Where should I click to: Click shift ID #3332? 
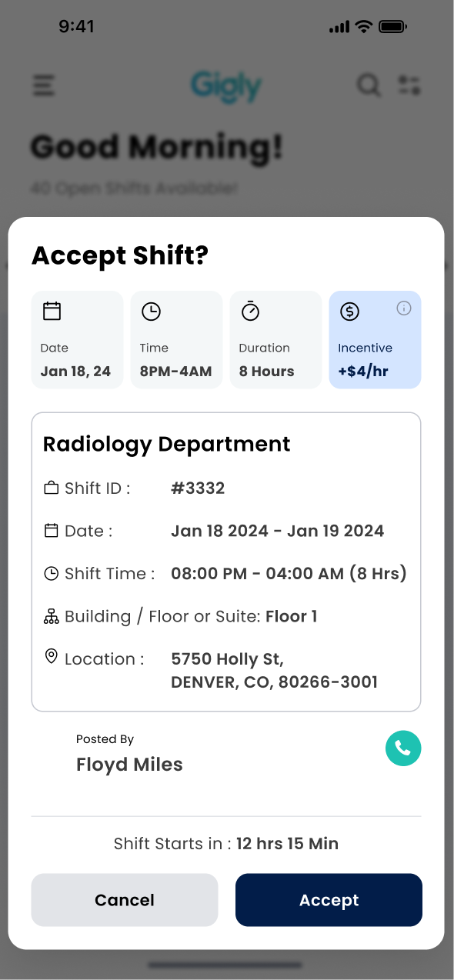tap(198, 488)
